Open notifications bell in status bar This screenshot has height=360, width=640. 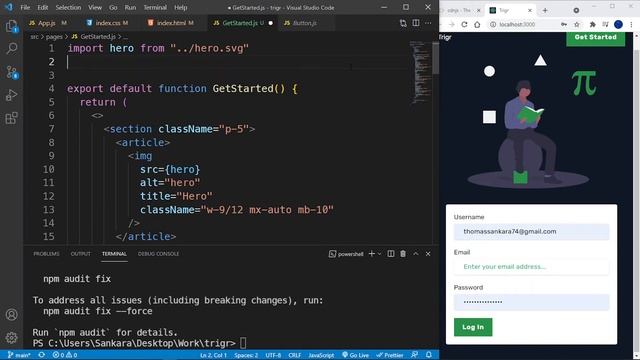429,355
